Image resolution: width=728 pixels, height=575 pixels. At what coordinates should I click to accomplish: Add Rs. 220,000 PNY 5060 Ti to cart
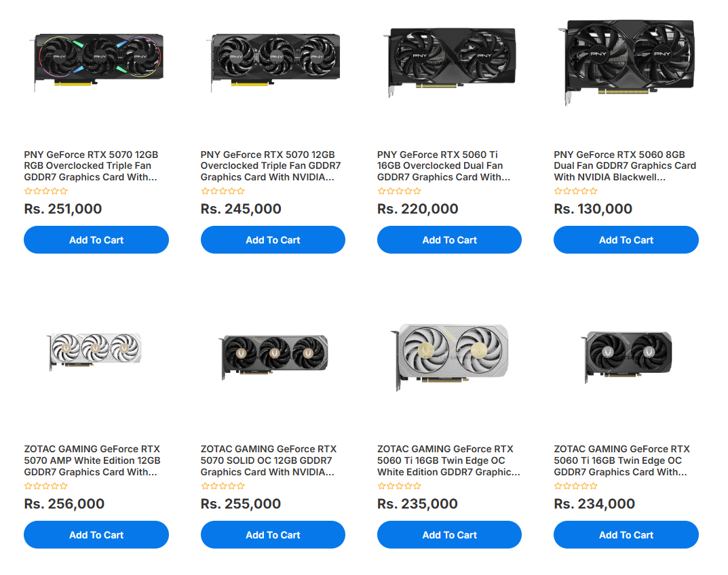pyautogui.click(x=449, y=240)
